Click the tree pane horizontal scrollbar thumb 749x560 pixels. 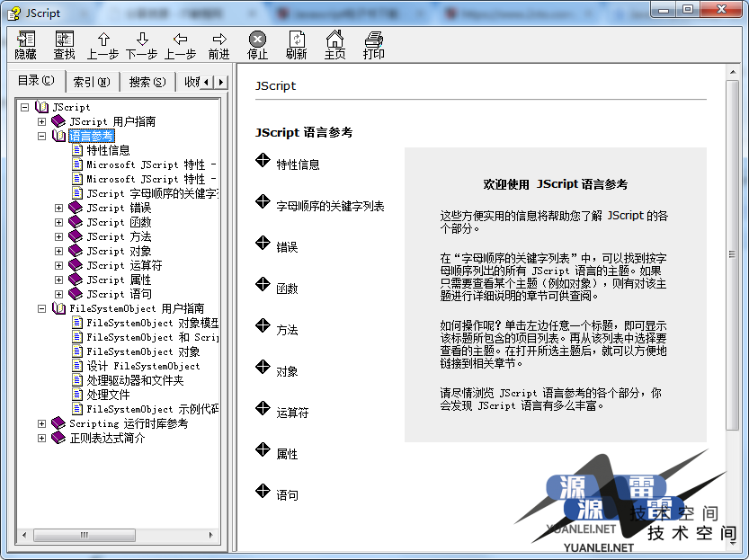coord(85,535)
